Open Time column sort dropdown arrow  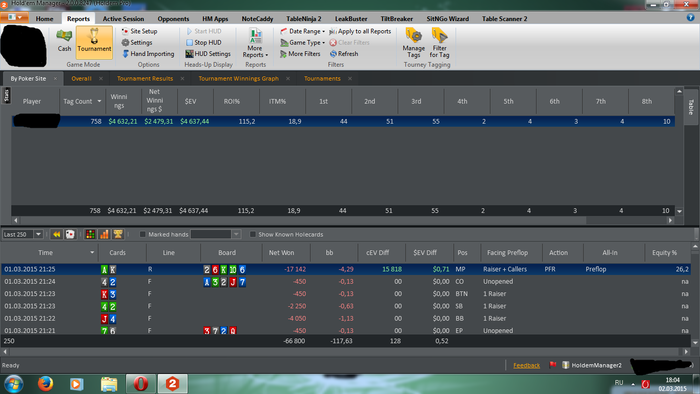click(x=92, y=253)
